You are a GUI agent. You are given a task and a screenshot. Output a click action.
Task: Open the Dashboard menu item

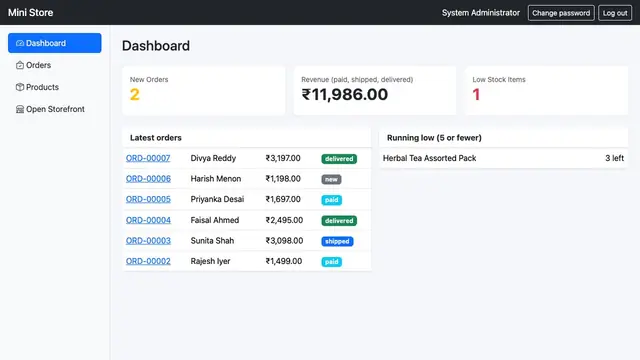point(55,43)
